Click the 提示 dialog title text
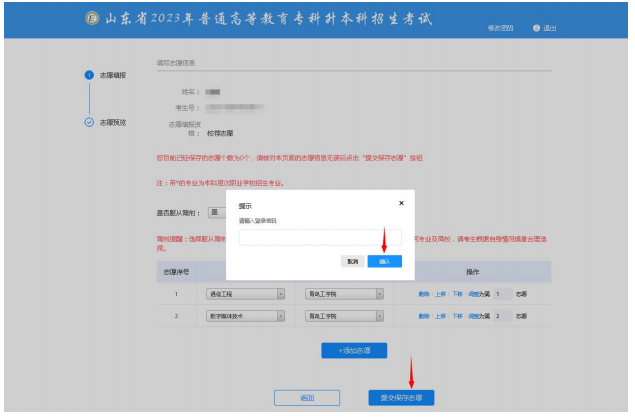The height and width of the screenshot is (418, 635). pyautogui.click(x=245, y=206)
